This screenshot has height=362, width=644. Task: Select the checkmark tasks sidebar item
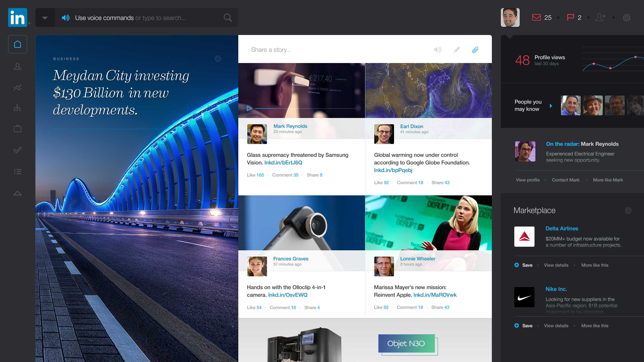(18, 150)
